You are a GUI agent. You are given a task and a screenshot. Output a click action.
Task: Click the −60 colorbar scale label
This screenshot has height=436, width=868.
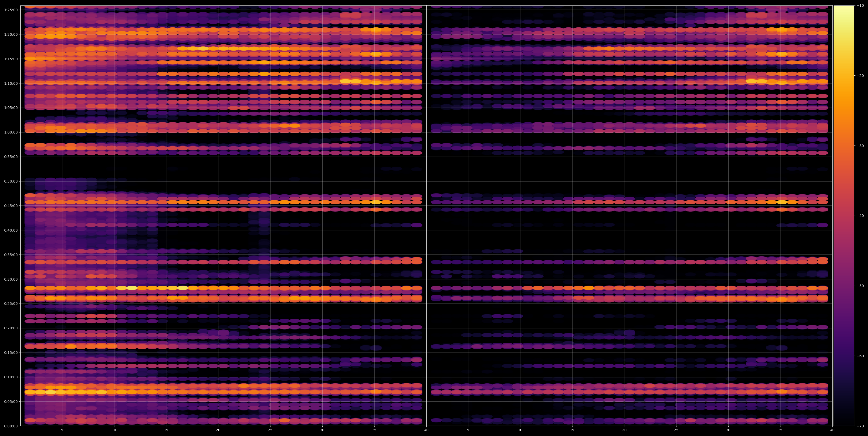[x=860, y=356]
